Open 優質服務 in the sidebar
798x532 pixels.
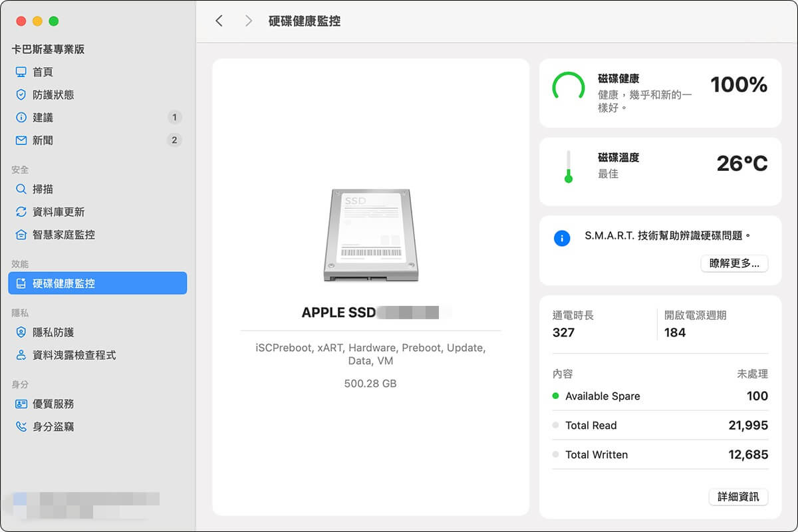53,404
